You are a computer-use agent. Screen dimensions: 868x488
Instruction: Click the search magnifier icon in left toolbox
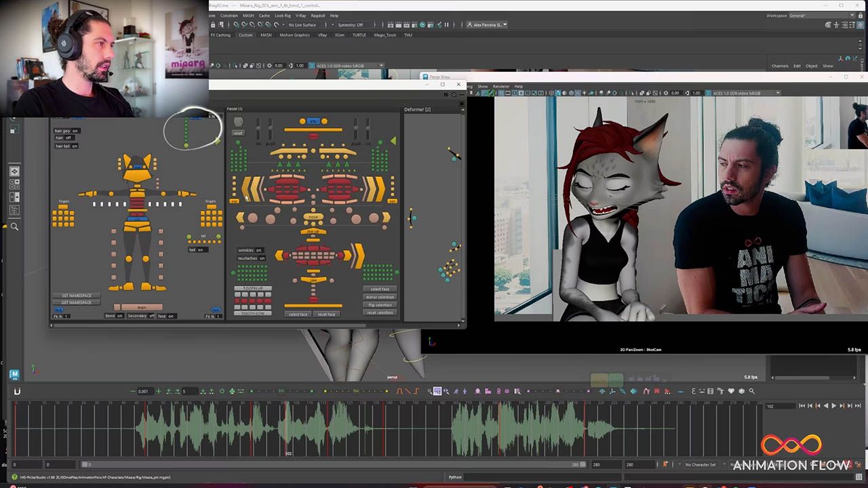[14, 226]
